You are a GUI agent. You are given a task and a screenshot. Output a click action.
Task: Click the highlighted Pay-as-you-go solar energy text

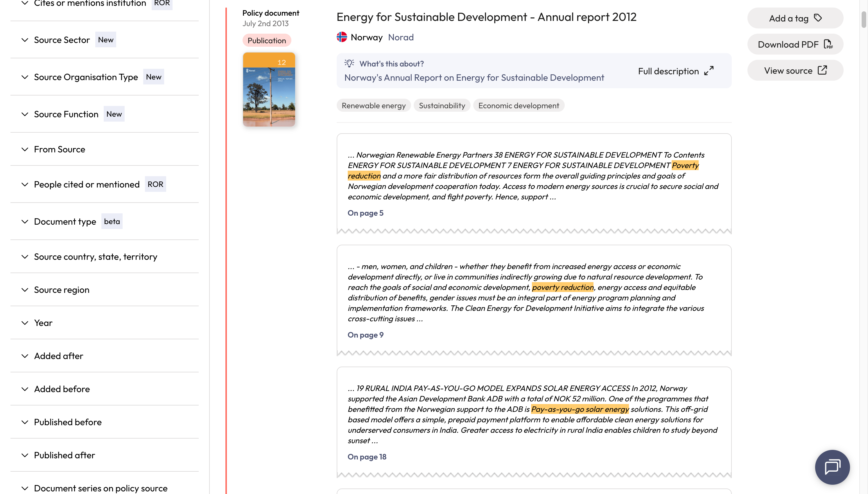(x=580, y=409)
